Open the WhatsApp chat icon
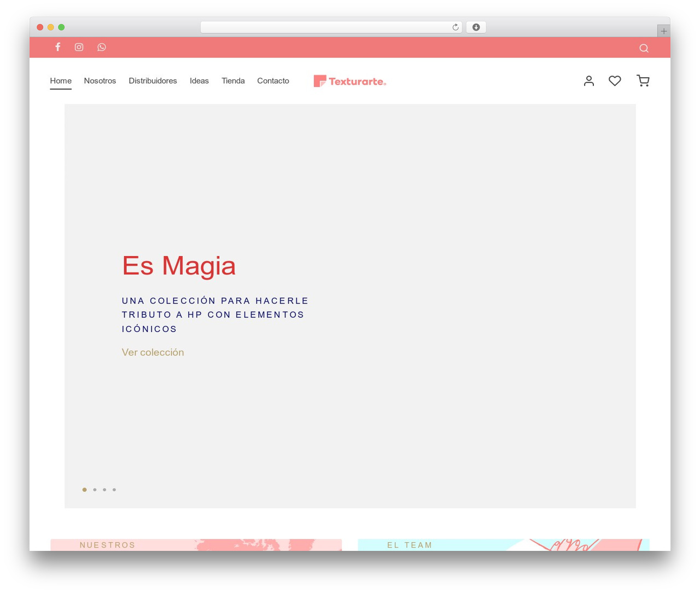 click(102, 47)
